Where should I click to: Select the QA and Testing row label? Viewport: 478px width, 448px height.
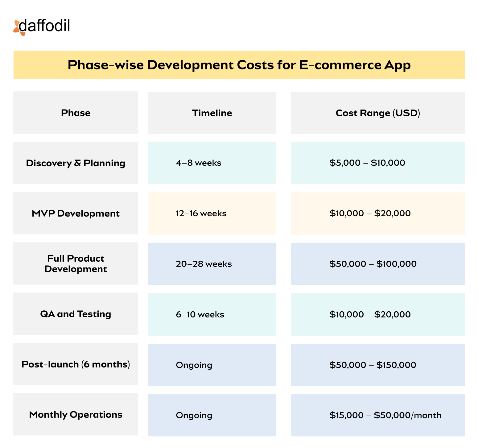coord(76,314)
